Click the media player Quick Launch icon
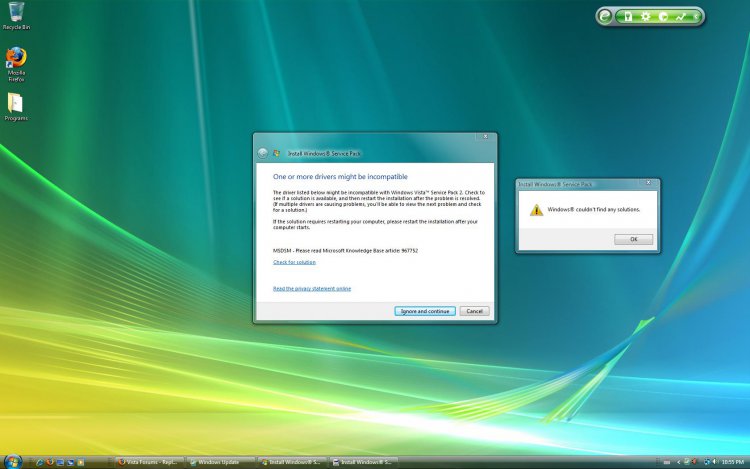Viewport: 750px width, 469px height. point(81,462)
